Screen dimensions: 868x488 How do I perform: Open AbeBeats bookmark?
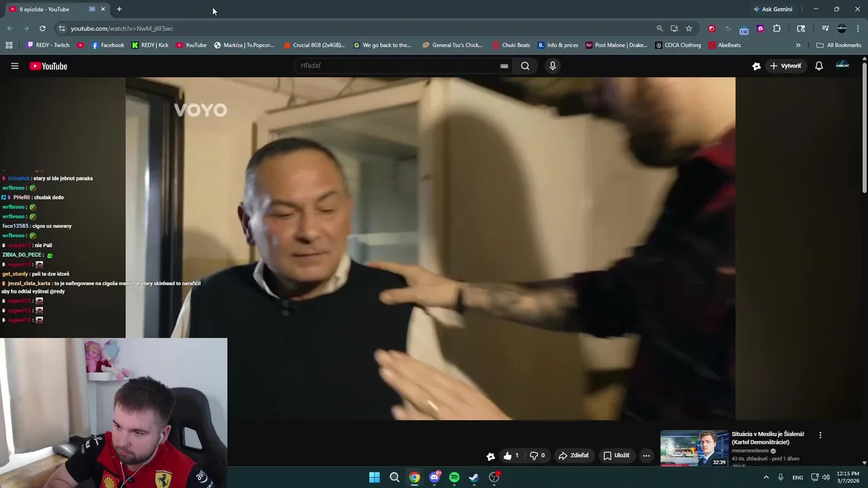(724, 45)
